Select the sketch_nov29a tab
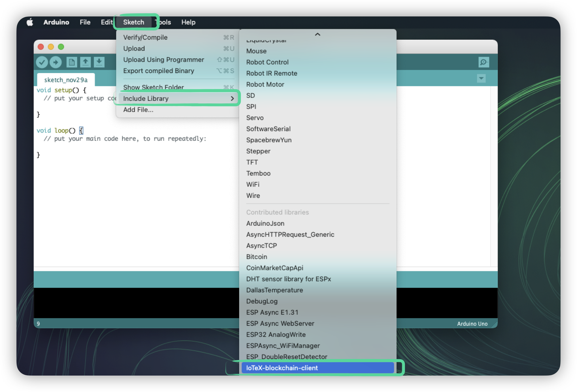Screen dimensions: 577x392 point(66,80)
